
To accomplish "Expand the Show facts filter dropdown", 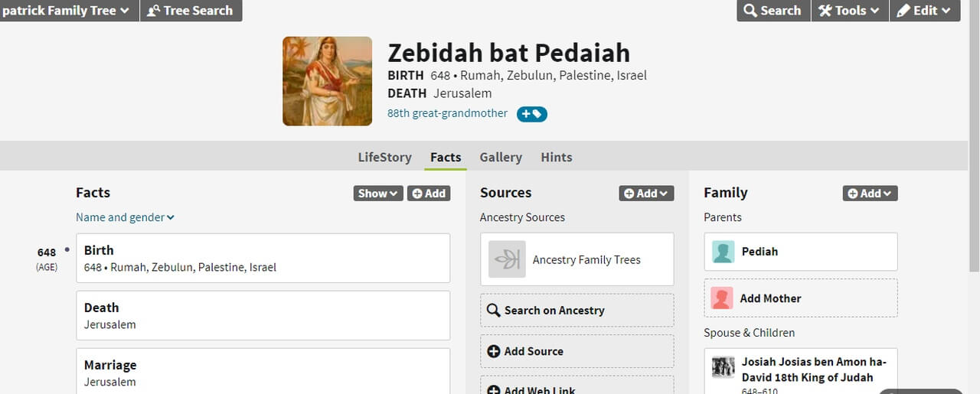I will click(378, 194).
